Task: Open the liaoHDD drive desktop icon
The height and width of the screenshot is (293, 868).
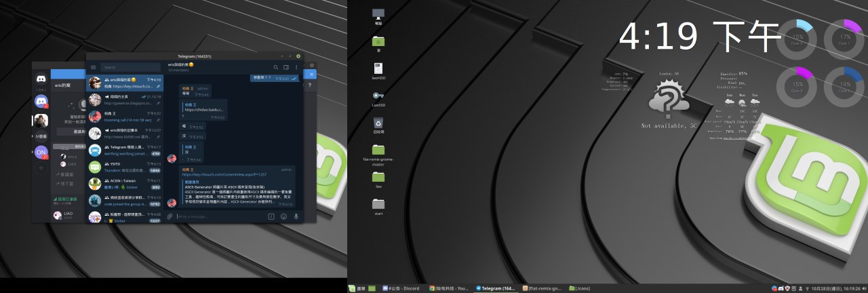Action: 378,71
